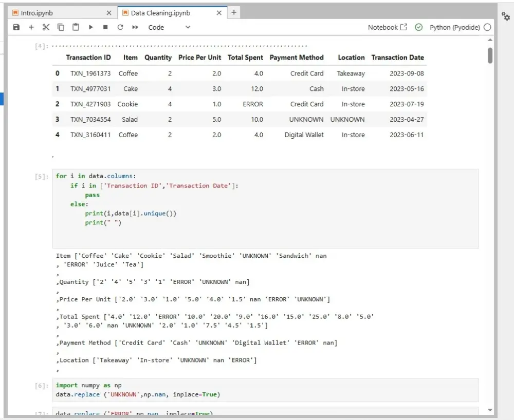Image resolution: width=514 pixels, height=420 pixels.
Task: Click the Digital Wallet cell
Action: (304, 135)
